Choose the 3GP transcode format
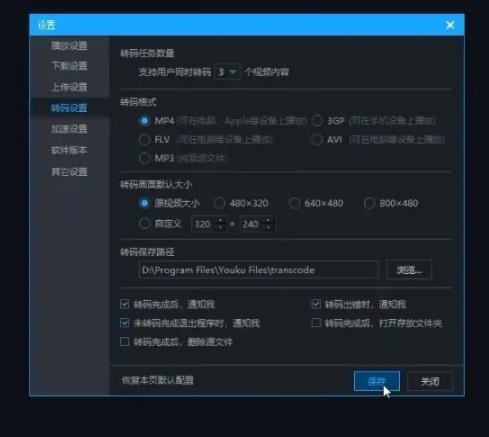The width and height of the screenshot is (489, 437). click(x=317, y=121)
